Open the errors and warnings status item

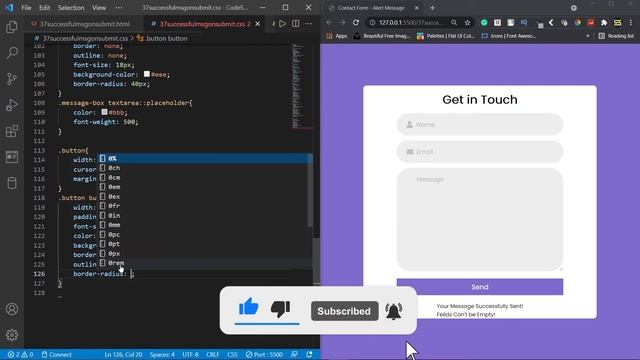point(20,354)
